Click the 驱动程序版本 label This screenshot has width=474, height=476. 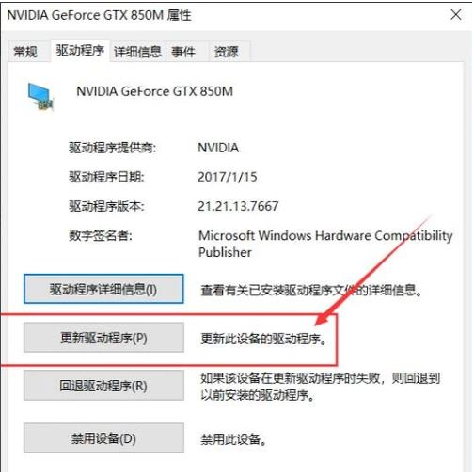(106, 206)
